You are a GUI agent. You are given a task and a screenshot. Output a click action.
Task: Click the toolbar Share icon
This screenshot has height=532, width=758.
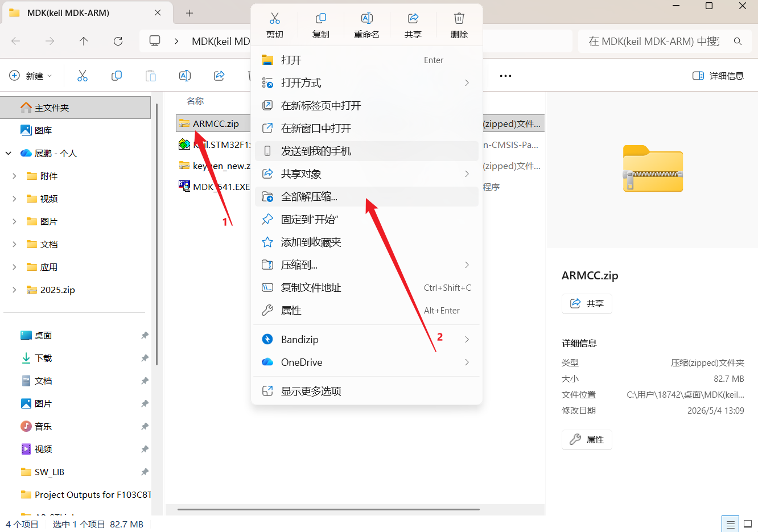click(x=219, y=76)
